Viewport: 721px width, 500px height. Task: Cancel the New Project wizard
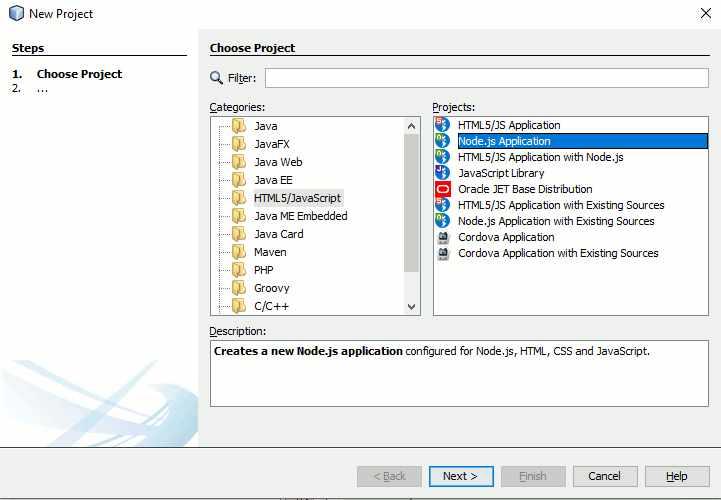[x=605, y=476]
